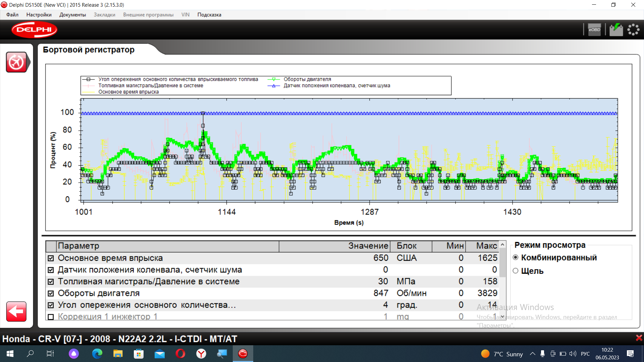Open Mail app from taskbar
This screenshot has height=362, width=644.
click(x=160, y=354)
